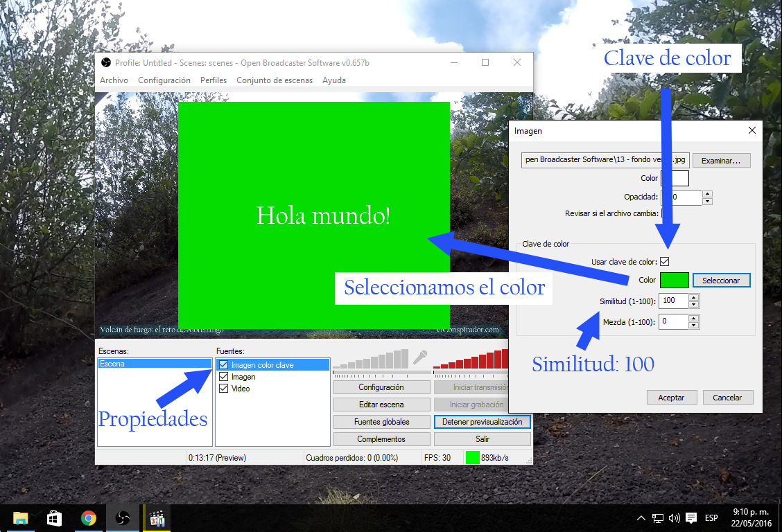Open the Archivo menu
This screenshot has height=532, width=782.
coord(114,80)
